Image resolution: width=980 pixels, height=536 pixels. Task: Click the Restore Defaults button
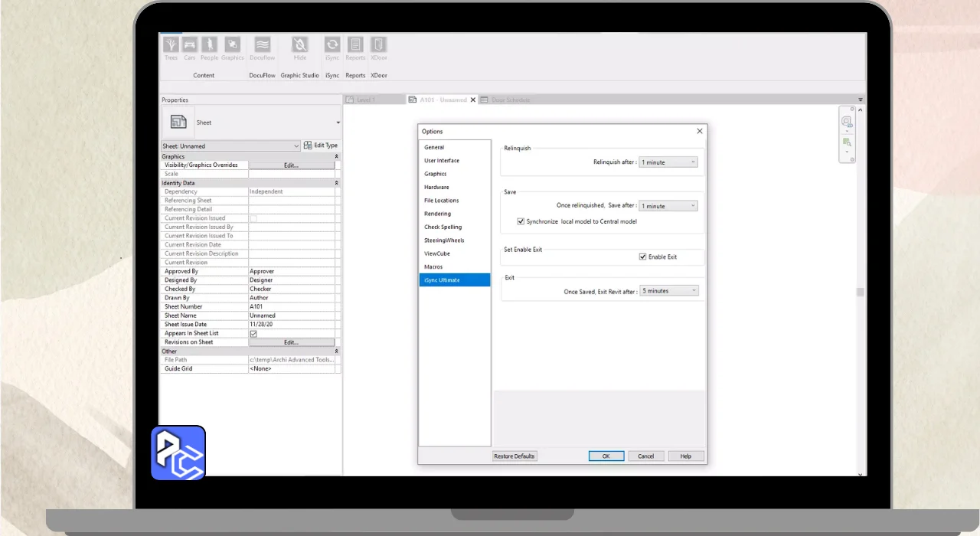tap(514, 456)
